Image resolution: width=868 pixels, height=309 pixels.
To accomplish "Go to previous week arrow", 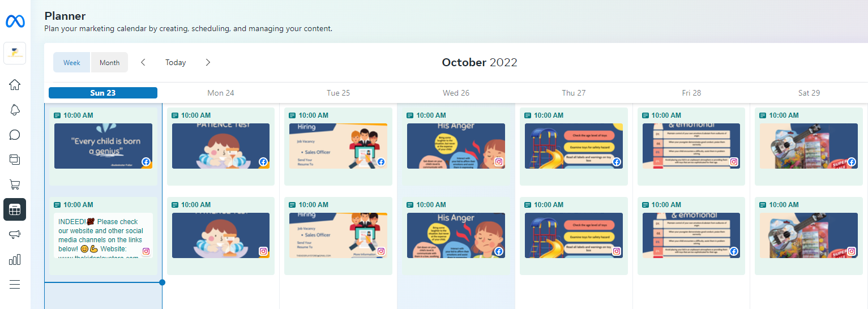I will 143,62.
